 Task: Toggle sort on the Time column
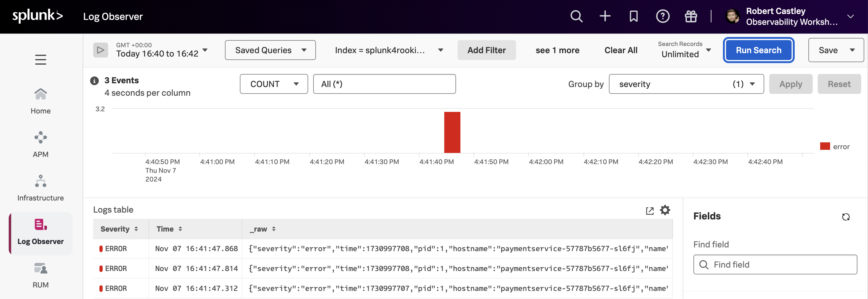[181, 228]
